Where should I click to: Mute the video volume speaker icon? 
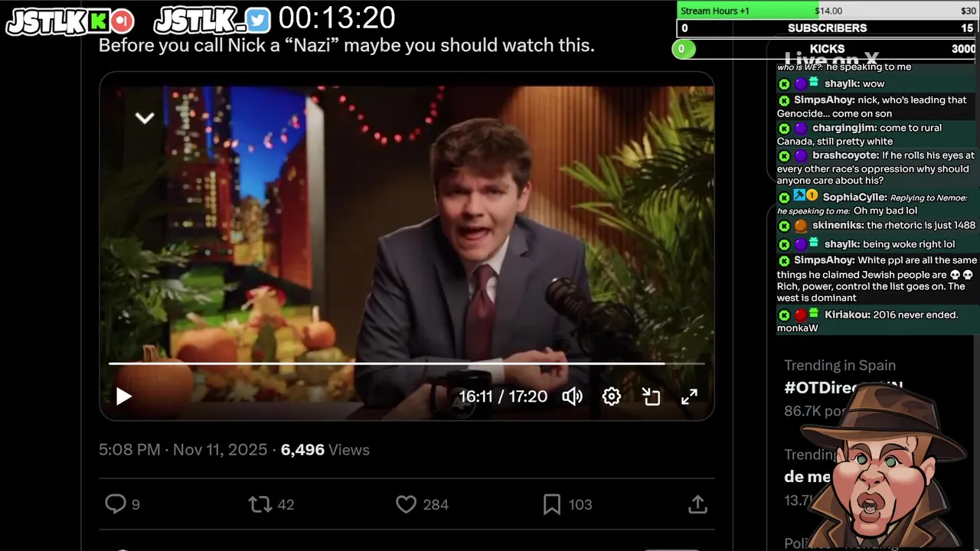[x=572, y=396]
